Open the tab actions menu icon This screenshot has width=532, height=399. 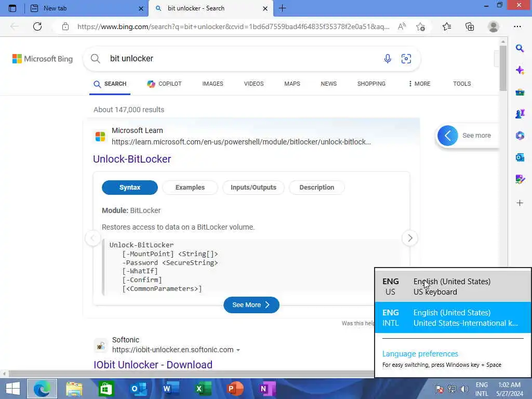pyautogui.click(x=12, y=8)
